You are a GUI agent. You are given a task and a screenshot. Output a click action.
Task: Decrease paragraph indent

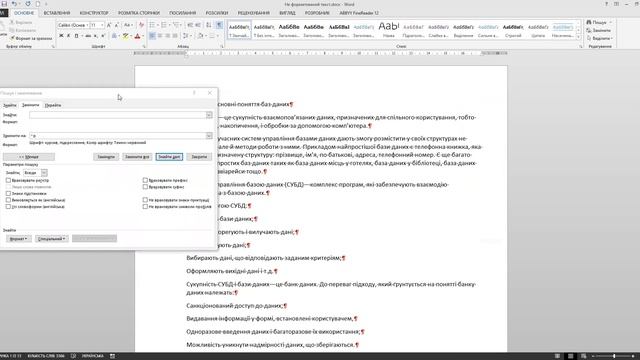pos(190,25)
